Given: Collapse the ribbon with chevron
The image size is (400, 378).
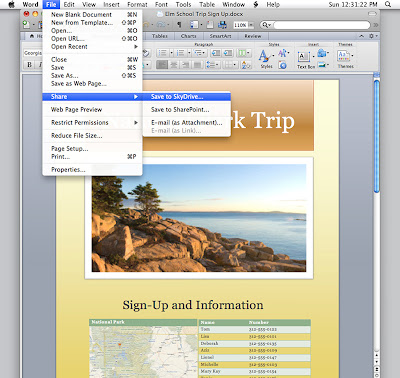Looking at the screenshot, I should 362,36.
